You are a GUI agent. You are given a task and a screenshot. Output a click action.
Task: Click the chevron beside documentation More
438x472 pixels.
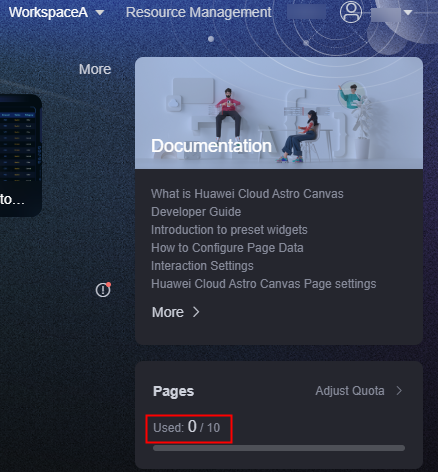196,312
